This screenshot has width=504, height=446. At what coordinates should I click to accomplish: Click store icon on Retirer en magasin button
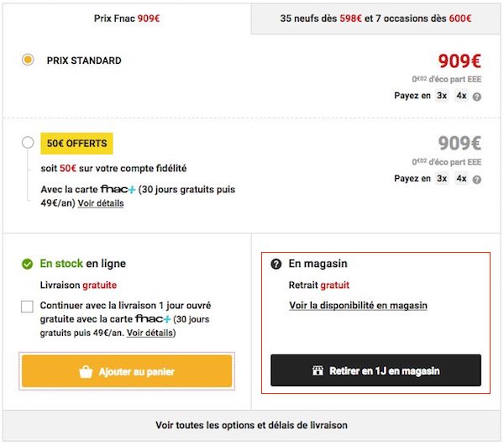click(318, 370)
